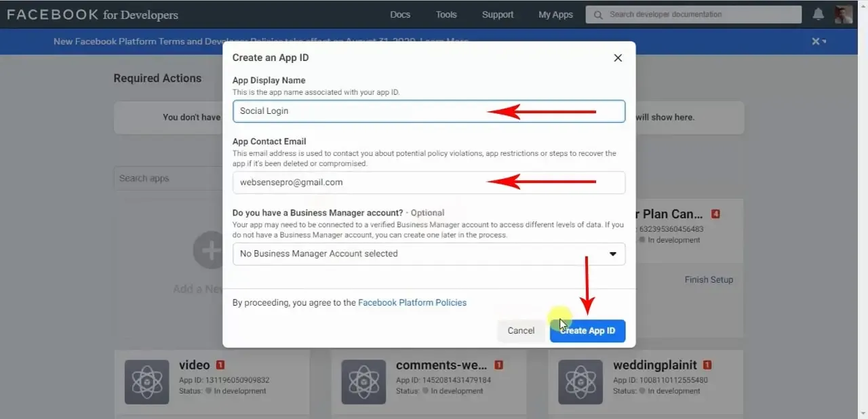Open the comments-we app icon
This screenshot has width=868, height=419.
pos(363,382)
